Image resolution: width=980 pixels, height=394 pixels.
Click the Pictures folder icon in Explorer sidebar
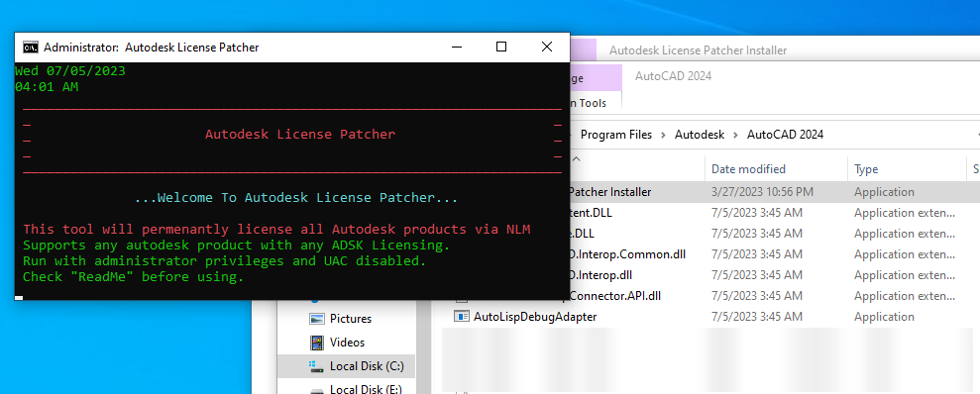(x=317, y=319)
